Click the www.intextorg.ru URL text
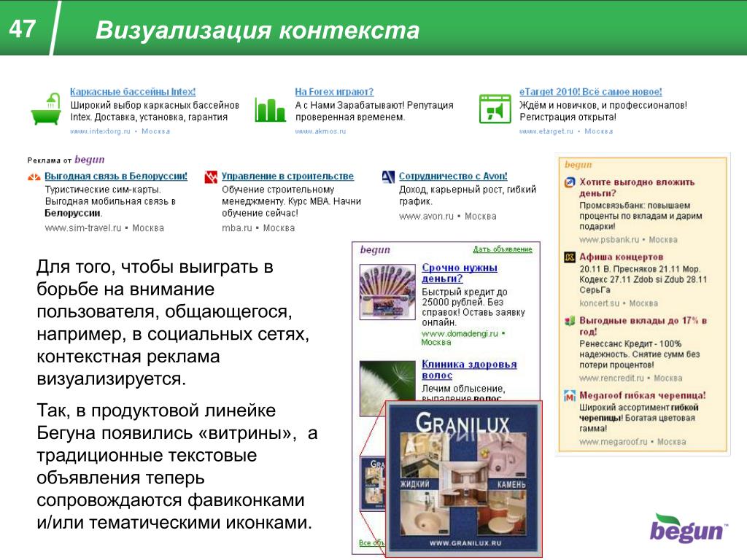 tap(100, 131)
